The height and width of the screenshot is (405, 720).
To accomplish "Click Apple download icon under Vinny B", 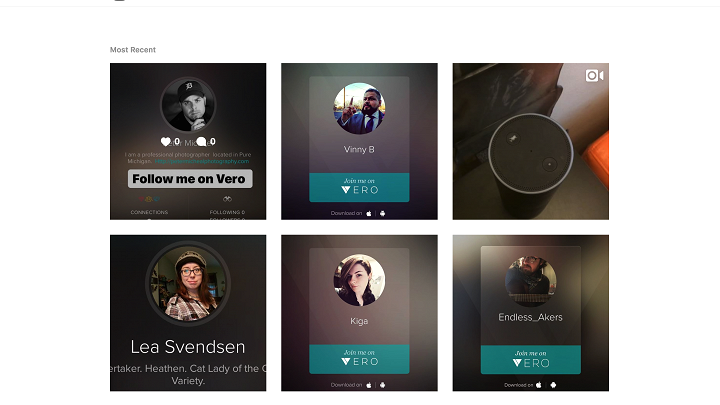I will pos(369,213).
